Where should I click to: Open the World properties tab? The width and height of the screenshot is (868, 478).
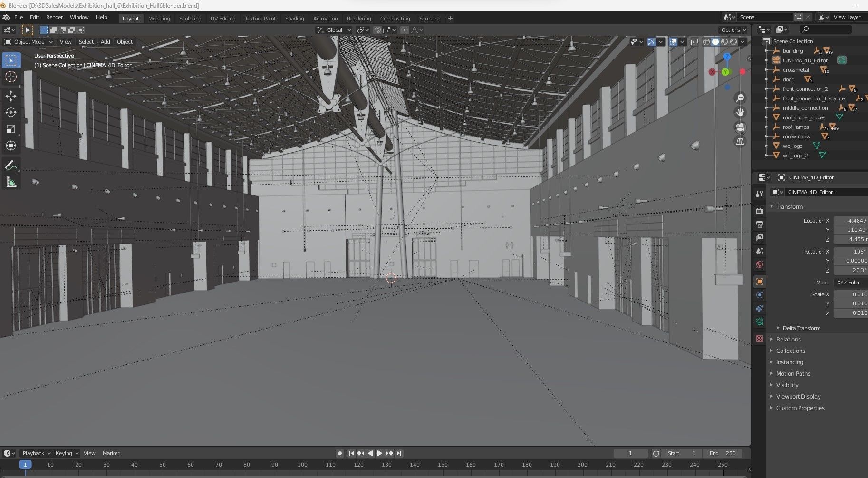pos(760,264)
